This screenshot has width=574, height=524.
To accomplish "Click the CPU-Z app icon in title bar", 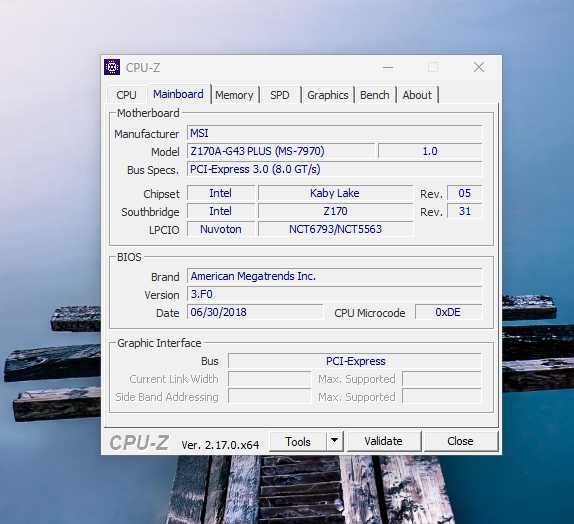I will coord(112,67).
